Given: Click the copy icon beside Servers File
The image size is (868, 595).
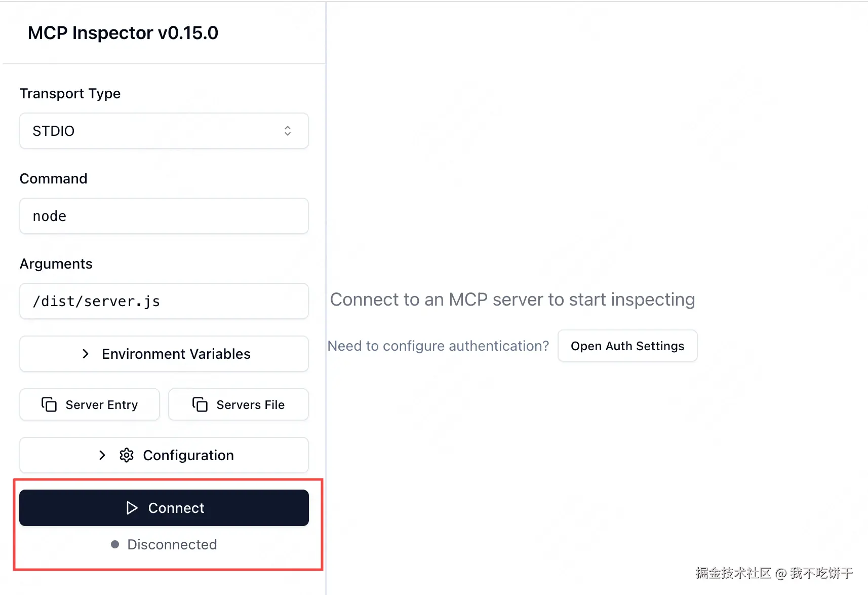Looking at the screenshot, I should click(x=200, y=404).
